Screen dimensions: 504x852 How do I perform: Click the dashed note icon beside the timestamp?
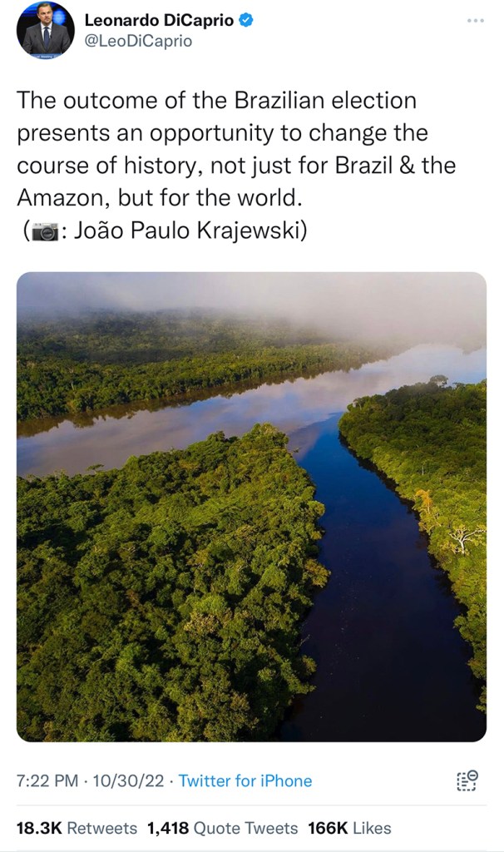pos(467,780)
